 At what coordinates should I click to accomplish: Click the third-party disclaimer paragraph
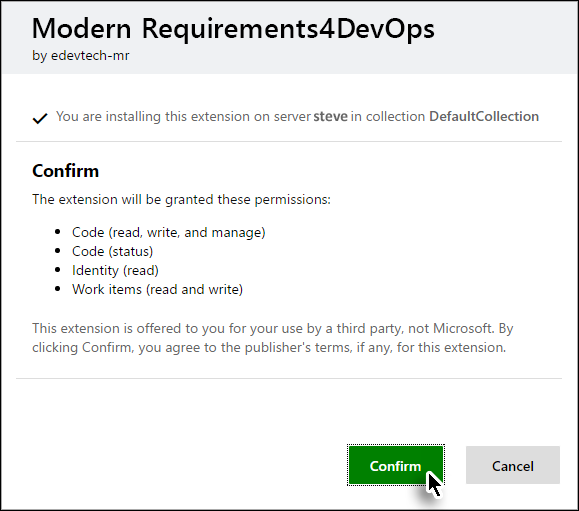click(273, 338)
